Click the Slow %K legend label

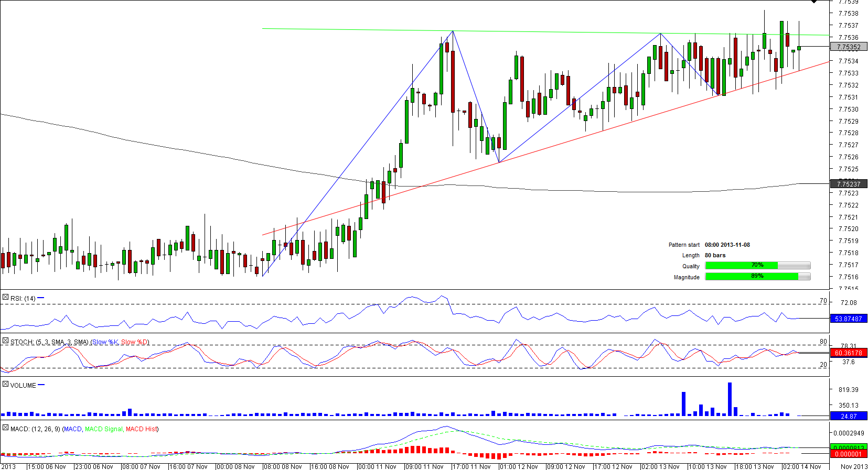(105, 342)
